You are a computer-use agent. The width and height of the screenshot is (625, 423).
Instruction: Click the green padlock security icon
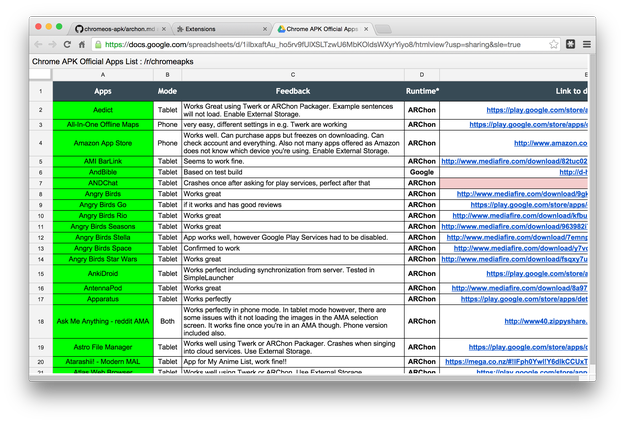click(98, 45)
